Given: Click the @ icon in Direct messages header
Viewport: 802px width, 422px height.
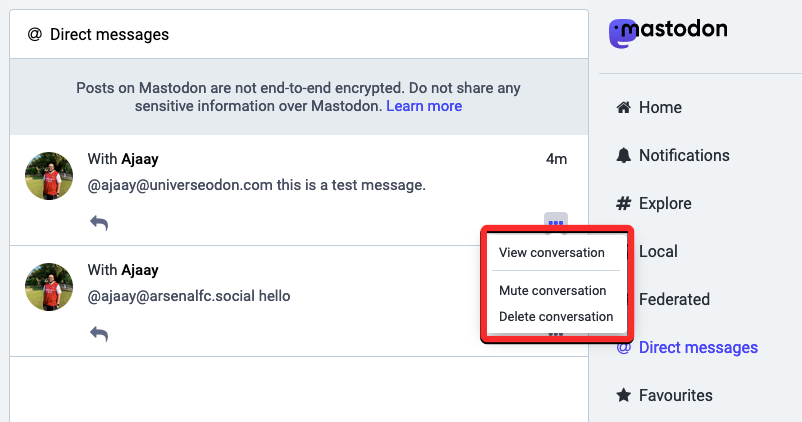Looking at the screenshot, I should tap(34, 35).
